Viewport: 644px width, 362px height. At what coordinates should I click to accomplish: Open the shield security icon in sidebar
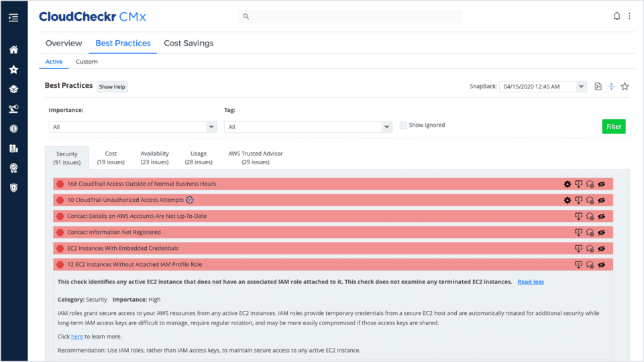pos(13,188)
